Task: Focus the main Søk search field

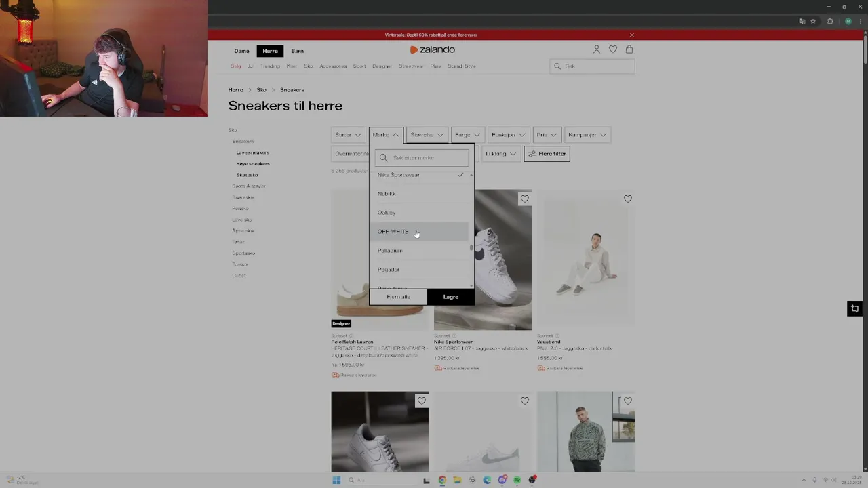Action: pyautogui.click(x=592, y=66)
